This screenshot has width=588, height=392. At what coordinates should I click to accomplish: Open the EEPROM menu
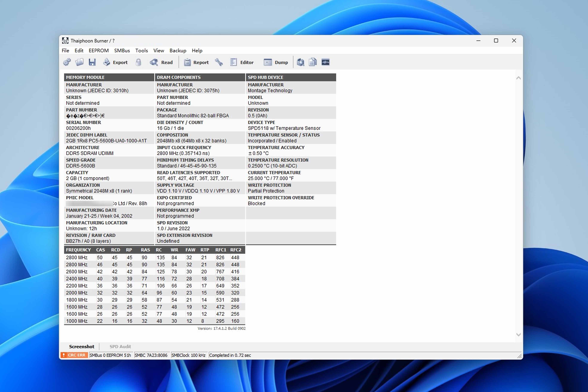pos(99,50)
